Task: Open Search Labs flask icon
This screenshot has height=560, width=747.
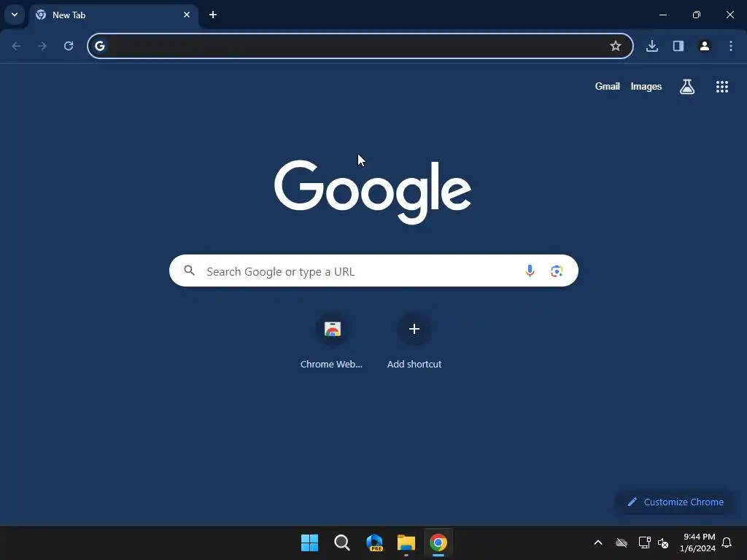Action: [687, 87]
